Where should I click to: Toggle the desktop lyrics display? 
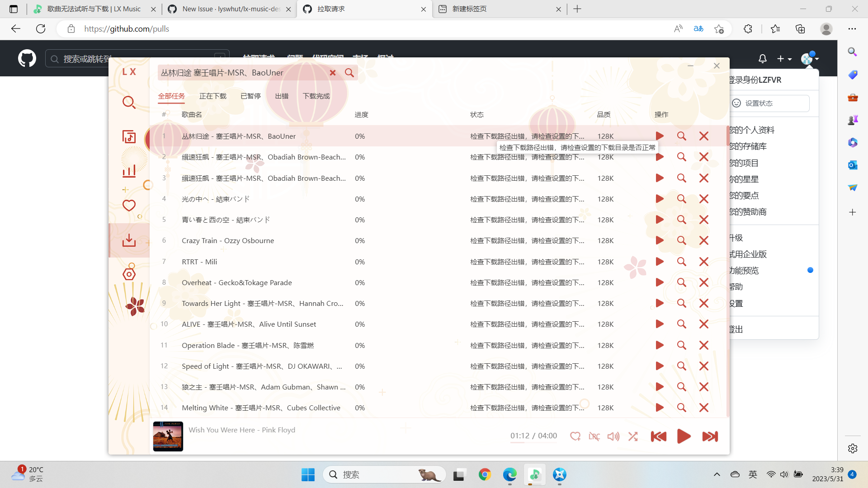[594, 436]
